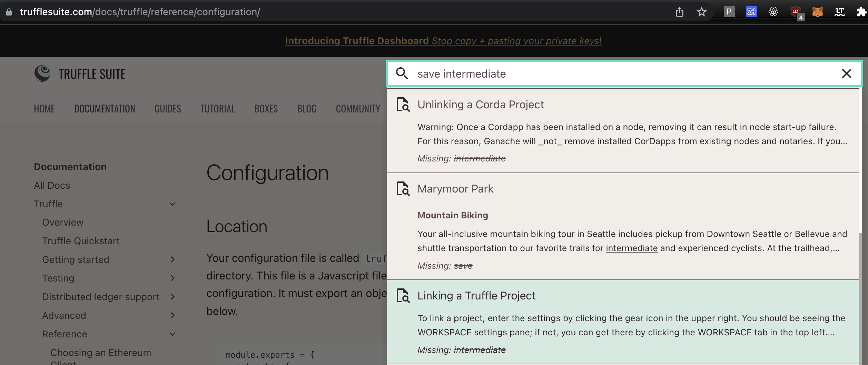
Task: Open React Developer Tools extension
Action: pyautogui.click(x=773, y=11)
